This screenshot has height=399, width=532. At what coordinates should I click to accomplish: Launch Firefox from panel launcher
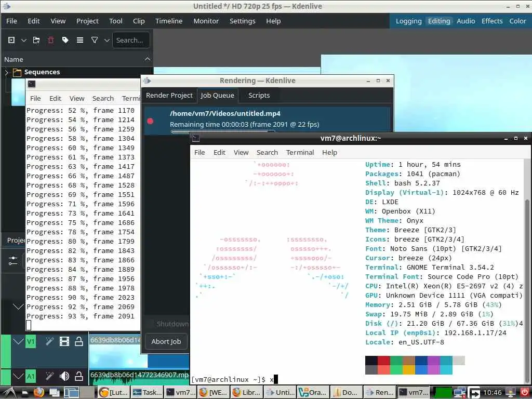tap(38, 393)
